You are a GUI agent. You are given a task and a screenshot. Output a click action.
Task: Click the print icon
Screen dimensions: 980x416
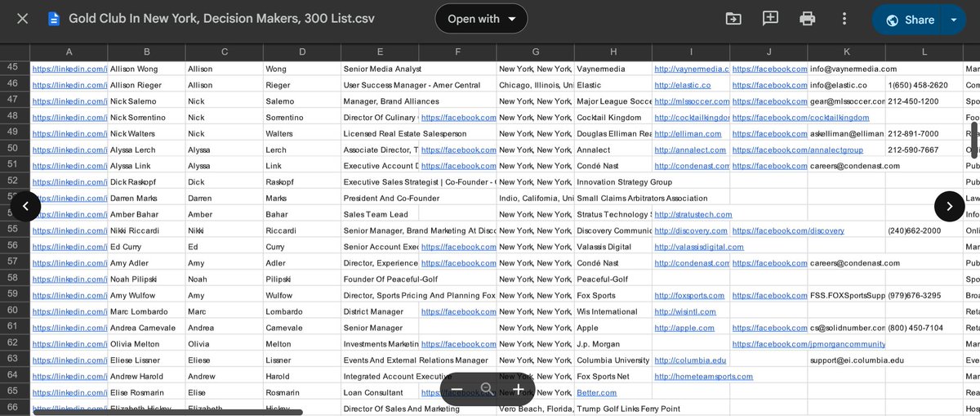pos(808,19)
